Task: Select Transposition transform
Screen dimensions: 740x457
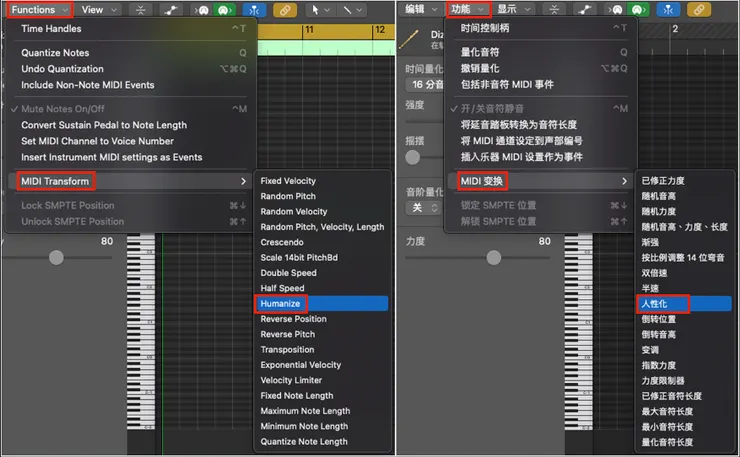Action: [322, 350]
